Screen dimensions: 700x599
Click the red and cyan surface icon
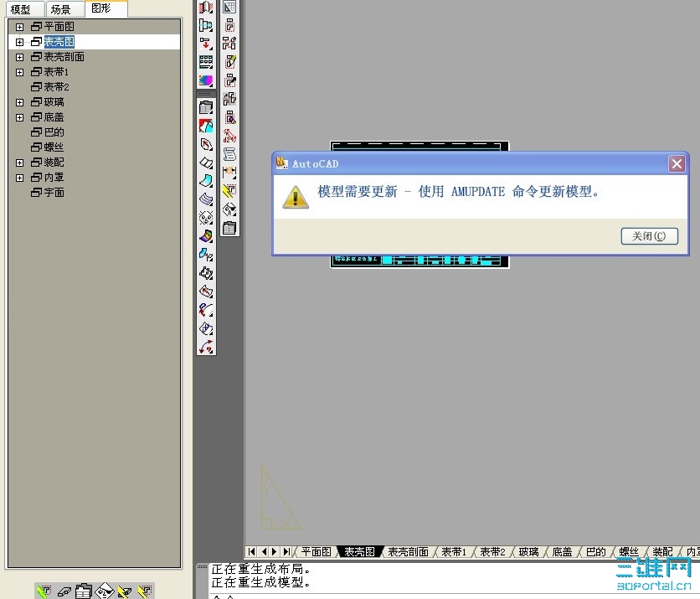tap(206, 126)
